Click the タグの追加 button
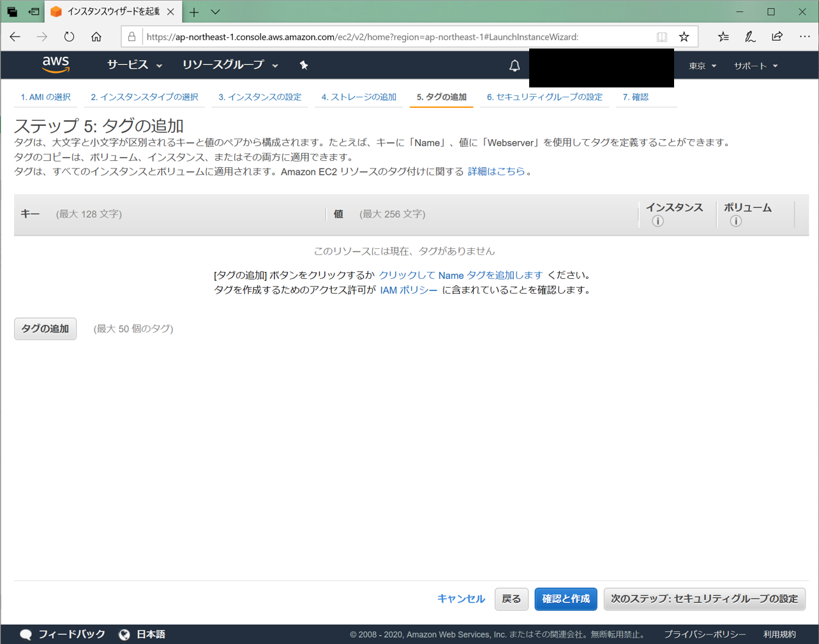 coord(45,329)
